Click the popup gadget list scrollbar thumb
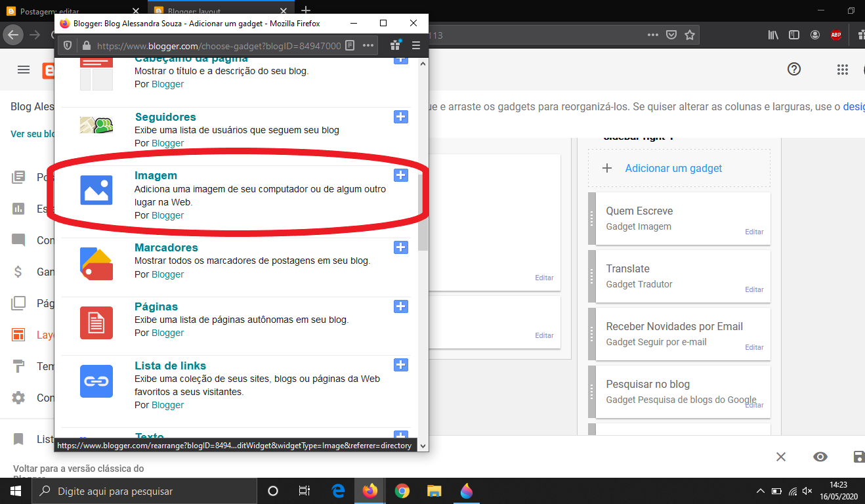 point(423,213)
